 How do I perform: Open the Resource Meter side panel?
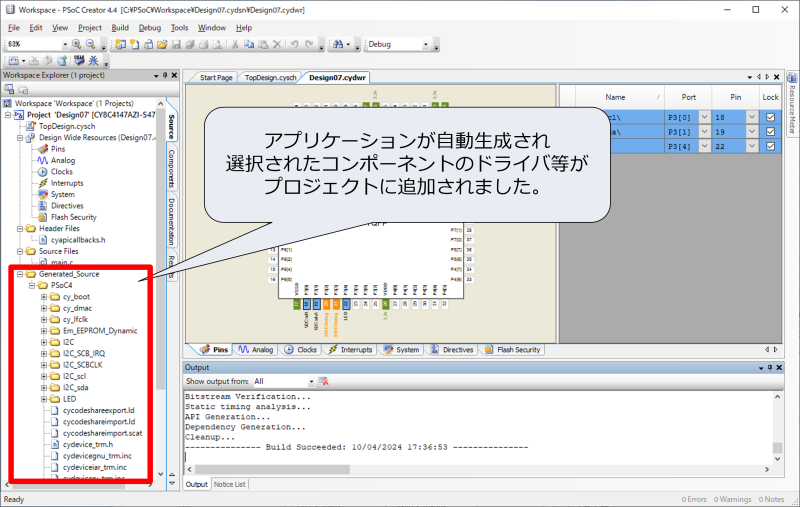[x=792, y=106]
